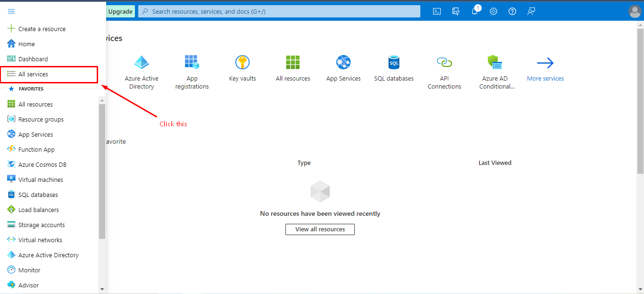The height and width of the screenshot is (294, 644).
Task: Open the Directory and subscription filter icon
Action: [456, 11]
